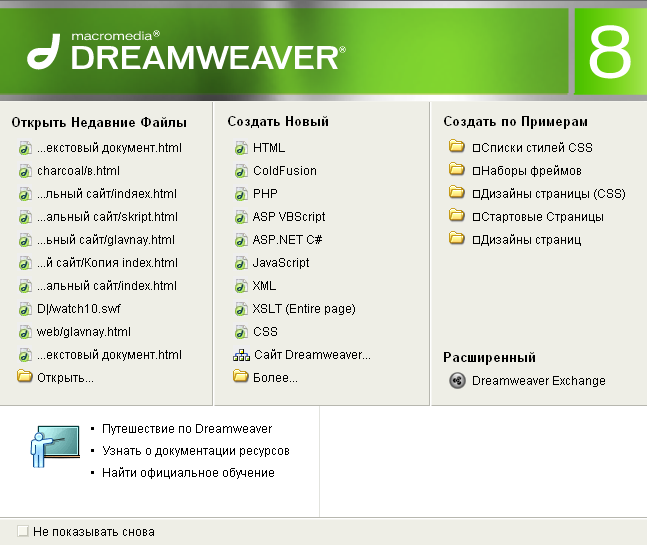
Task: Create a new PHP document
Action: click(265, 194)
